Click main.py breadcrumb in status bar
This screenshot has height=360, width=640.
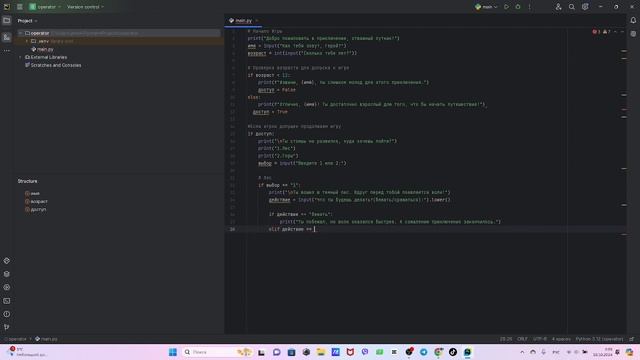[x=46, y=339]
